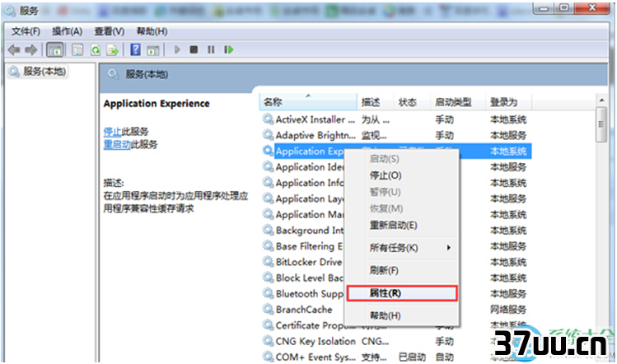Viewport: 617px width, 364px height.
Task: Click the vertical scrollbar thumb
Action: [601, 124]
